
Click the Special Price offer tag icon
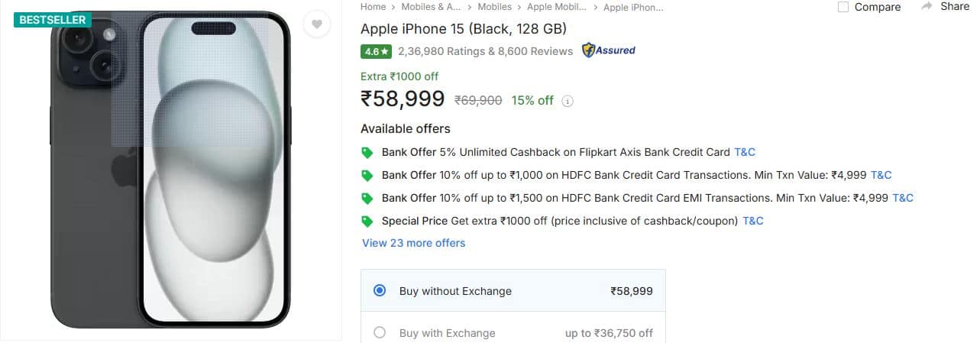[367, 221]
